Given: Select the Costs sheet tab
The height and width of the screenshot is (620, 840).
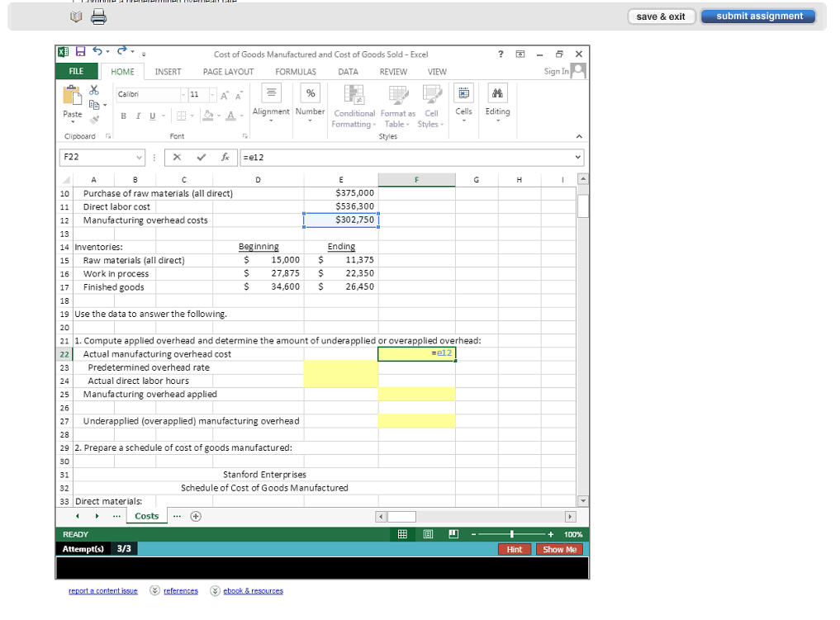Looking at the screenshot, I should pyautogui.click(x=145, y=515).
